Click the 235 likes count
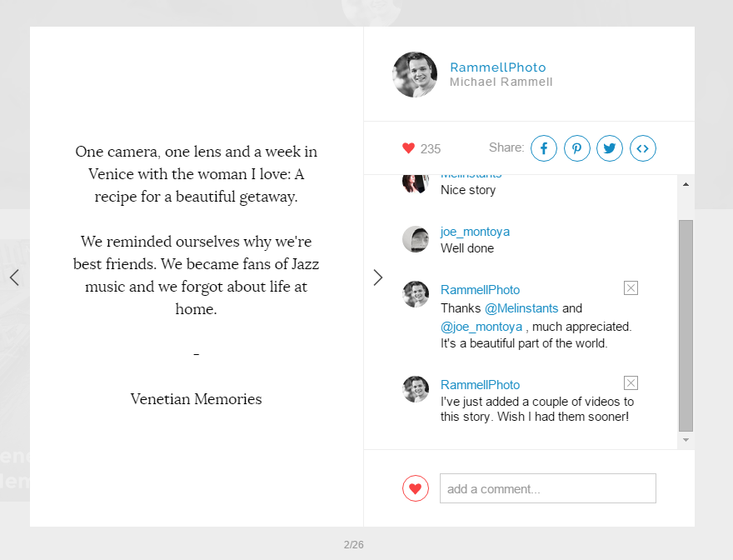This screenshot has width=733, height=560. point(430,149)
